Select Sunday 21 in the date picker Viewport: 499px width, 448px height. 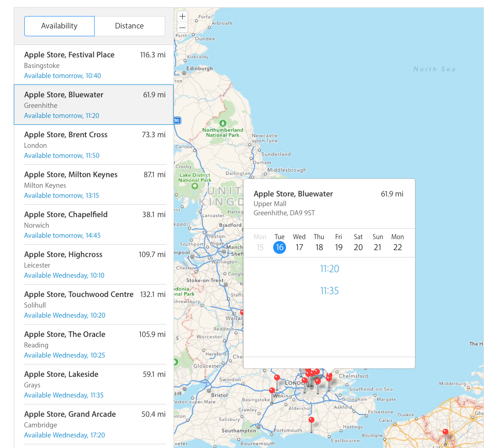point(378,243)
